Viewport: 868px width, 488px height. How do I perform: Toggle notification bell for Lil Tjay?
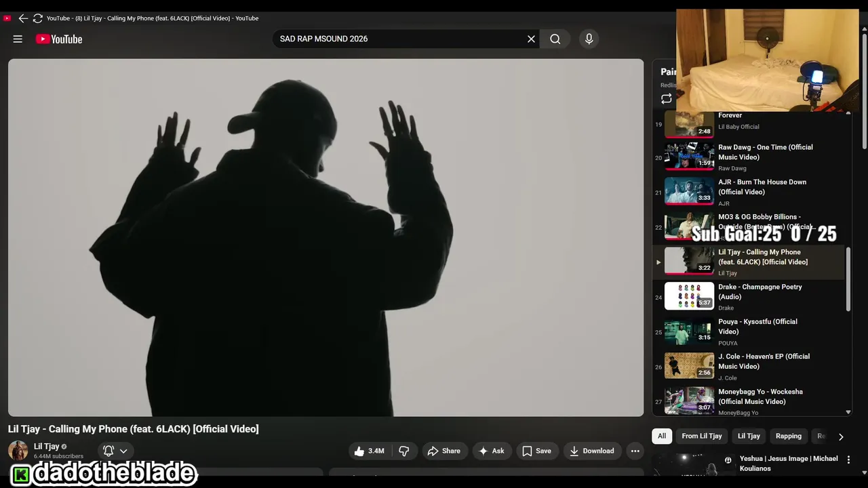coord(108,451)
